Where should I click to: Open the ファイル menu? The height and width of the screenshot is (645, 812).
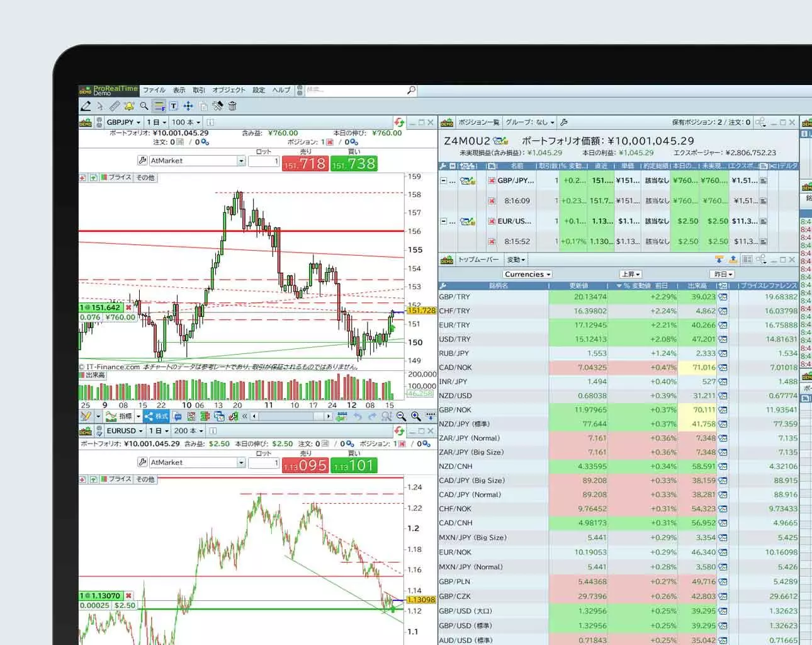(154, 90)
